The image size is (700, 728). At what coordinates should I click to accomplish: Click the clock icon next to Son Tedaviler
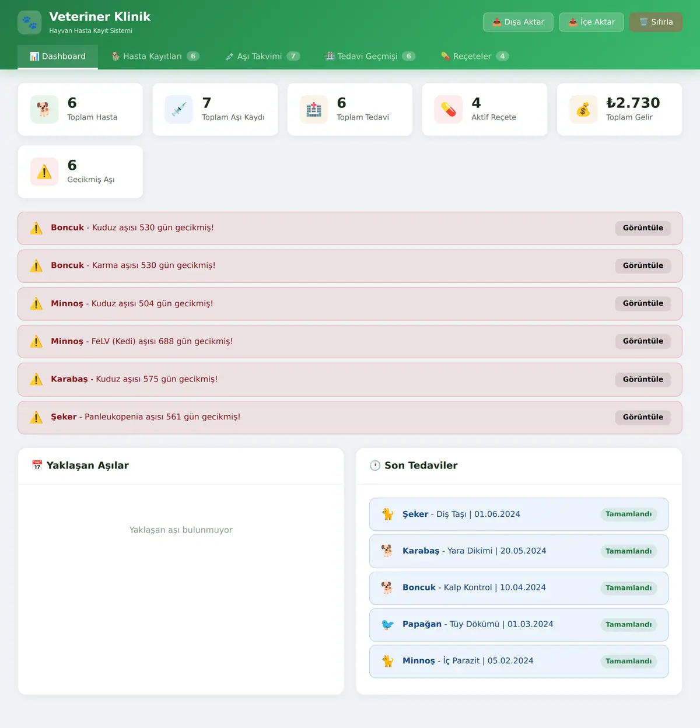pos(375,466)
